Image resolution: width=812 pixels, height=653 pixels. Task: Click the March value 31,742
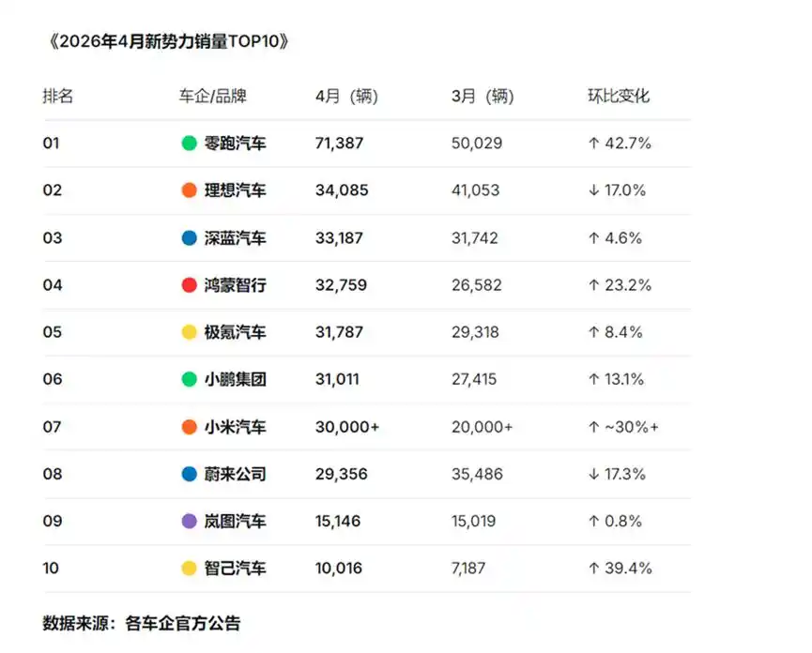pos(474,237)
